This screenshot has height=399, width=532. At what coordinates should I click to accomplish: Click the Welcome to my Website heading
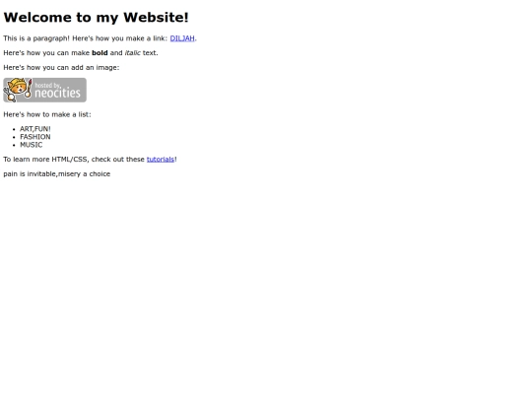point(96,18)
